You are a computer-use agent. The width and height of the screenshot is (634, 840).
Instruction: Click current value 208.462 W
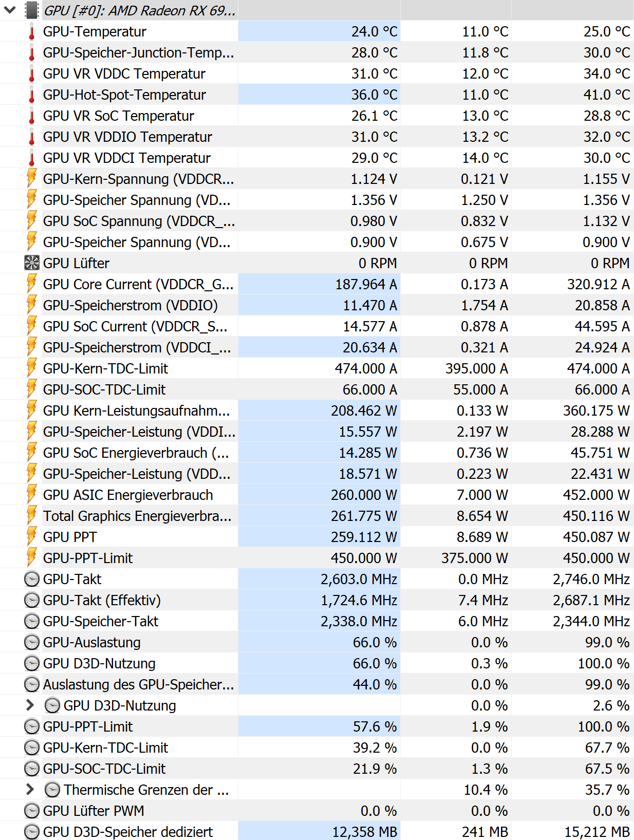pos(364,410)
